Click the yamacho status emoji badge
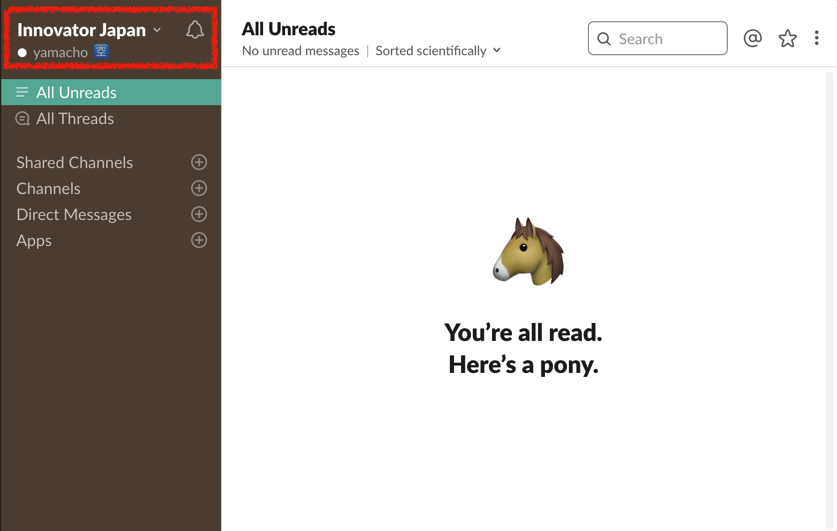The width and height of the screenshot is (837, 531). point(101,51)
